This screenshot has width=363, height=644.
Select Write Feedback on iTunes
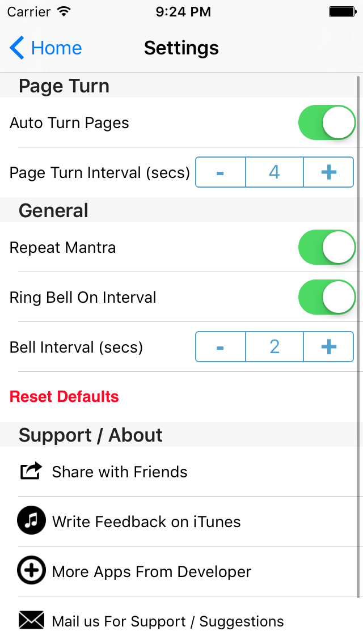coord(146,522)
